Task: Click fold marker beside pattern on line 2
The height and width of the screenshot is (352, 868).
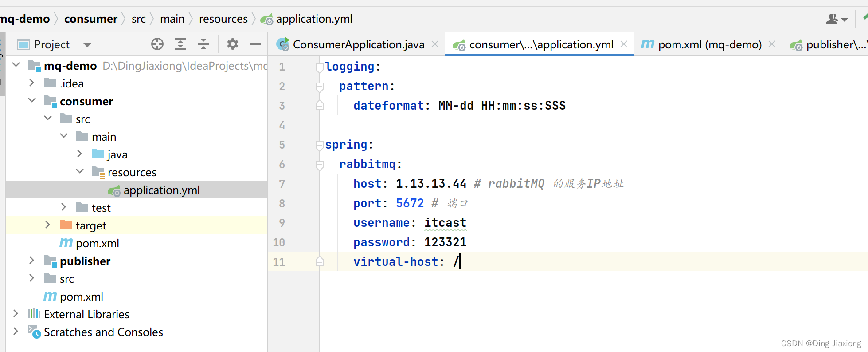Action: [319, 86]
